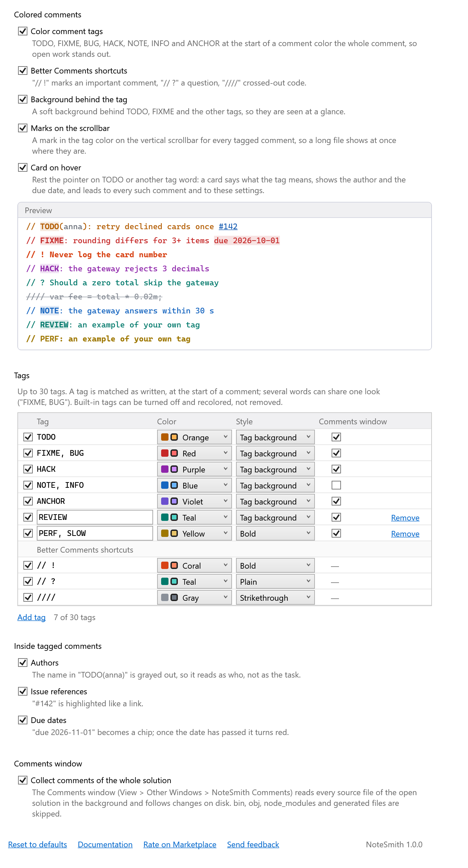The image size is (468, 868).
Task: Click Reset to defaults link
Action: point(37,844)
